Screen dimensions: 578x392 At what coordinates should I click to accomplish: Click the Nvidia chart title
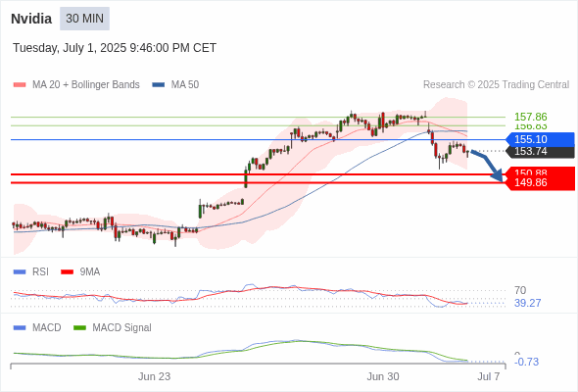pyautogui.click(x=31, y=19)
